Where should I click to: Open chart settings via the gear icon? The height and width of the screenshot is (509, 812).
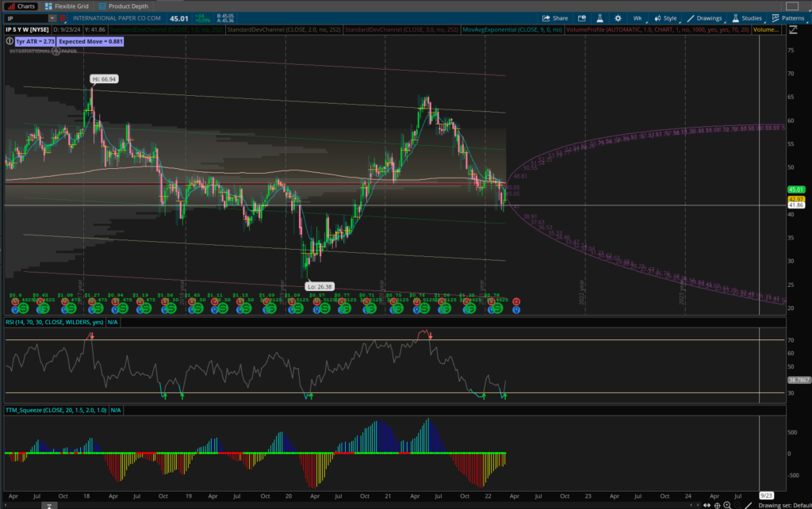click(618, 17)
